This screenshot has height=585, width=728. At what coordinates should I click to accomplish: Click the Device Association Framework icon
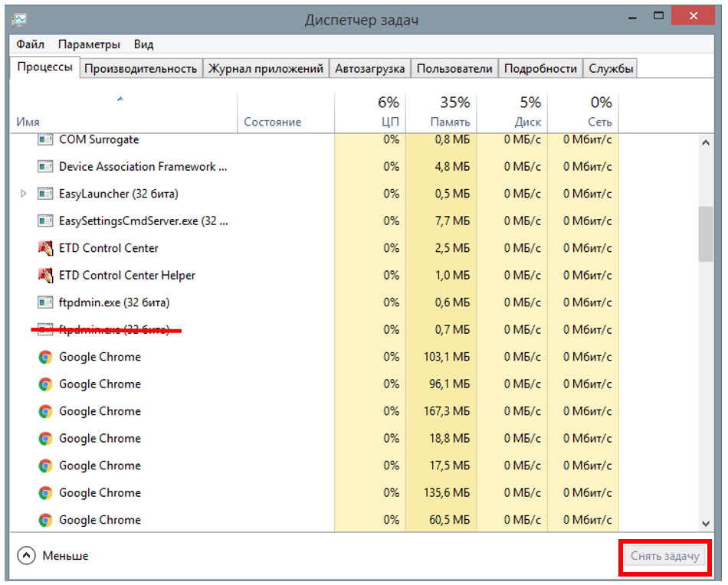(x=45, y=166)
